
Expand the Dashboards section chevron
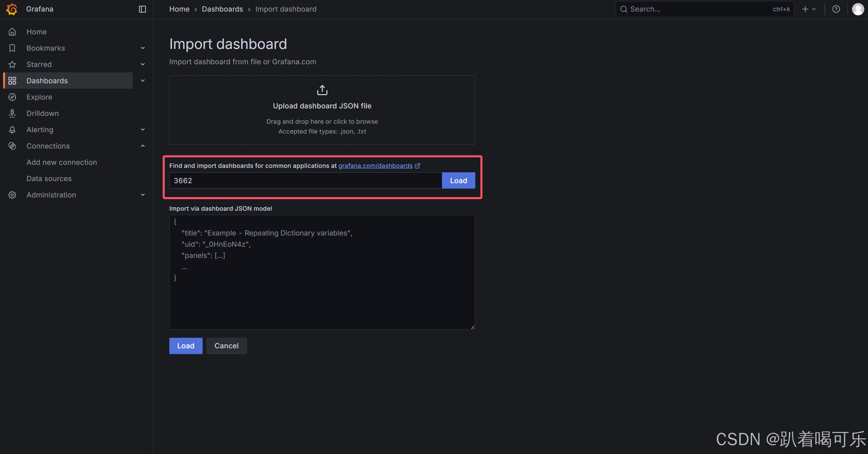coord(143,81)
